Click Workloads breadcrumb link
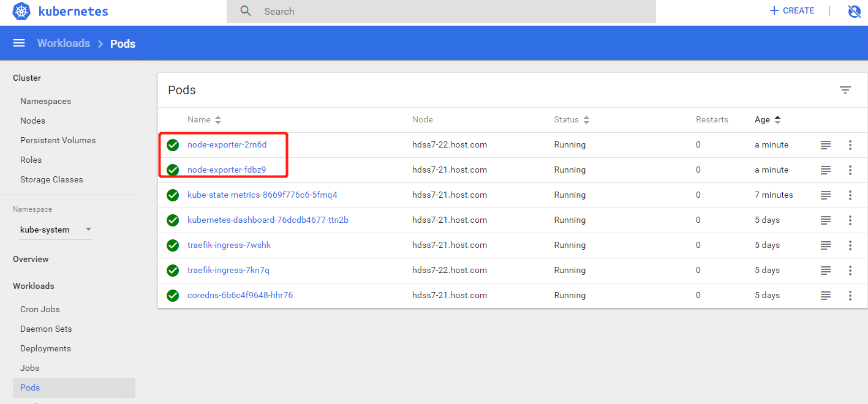The height and width of the screenshot is (404, 868). coord(64,43)
